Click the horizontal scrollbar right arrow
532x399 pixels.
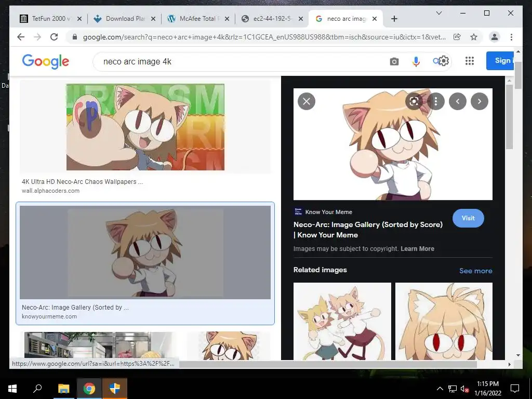tap(509, 364)
